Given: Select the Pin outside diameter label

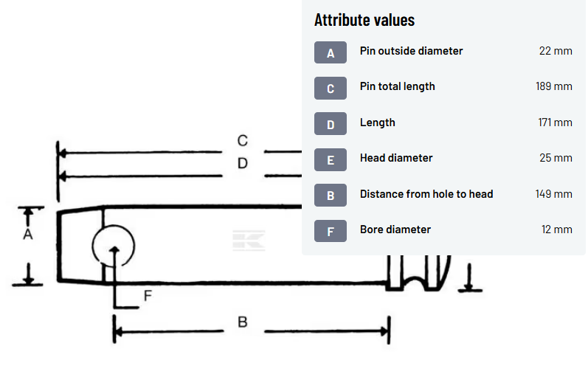Looking at the screenshot, I should (x=411, y=51).
